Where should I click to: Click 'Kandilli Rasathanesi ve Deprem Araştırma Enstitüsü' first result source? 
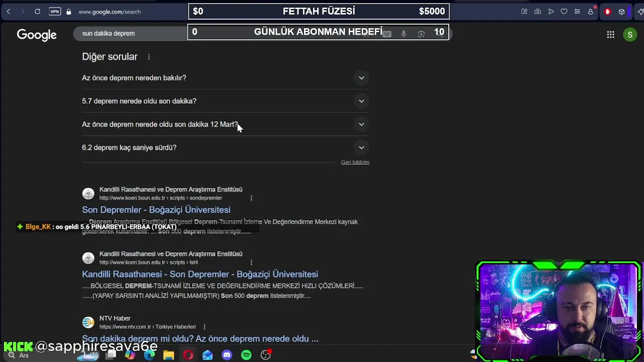[171, 190]
